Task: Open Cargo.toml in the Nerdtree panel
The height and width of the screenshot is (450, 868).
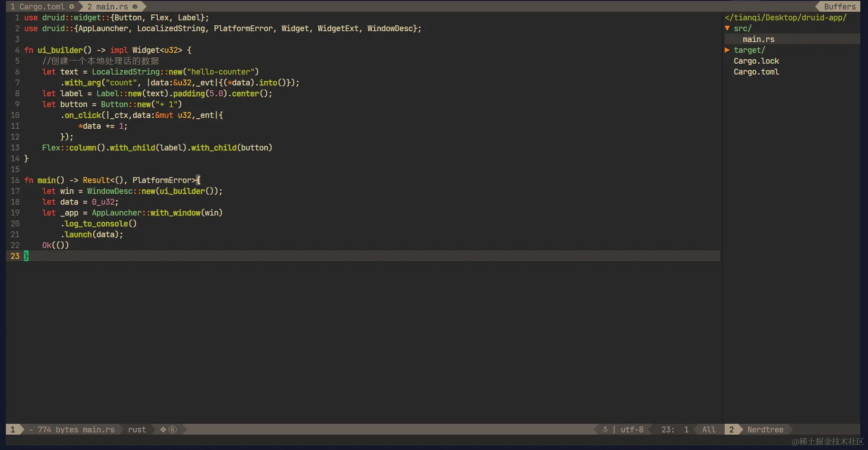Action: point(756,72)
